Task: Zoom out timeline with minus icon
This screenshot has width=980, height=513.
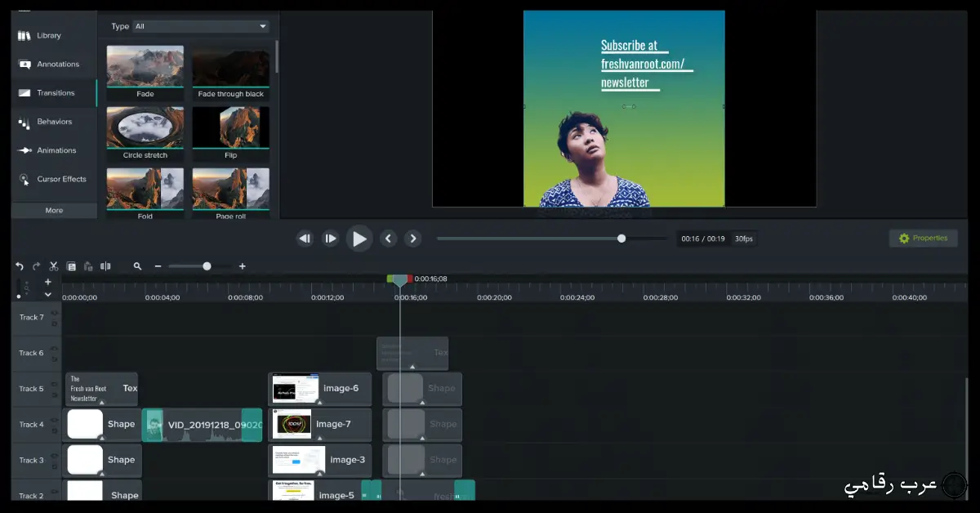Action: point(158,266)
